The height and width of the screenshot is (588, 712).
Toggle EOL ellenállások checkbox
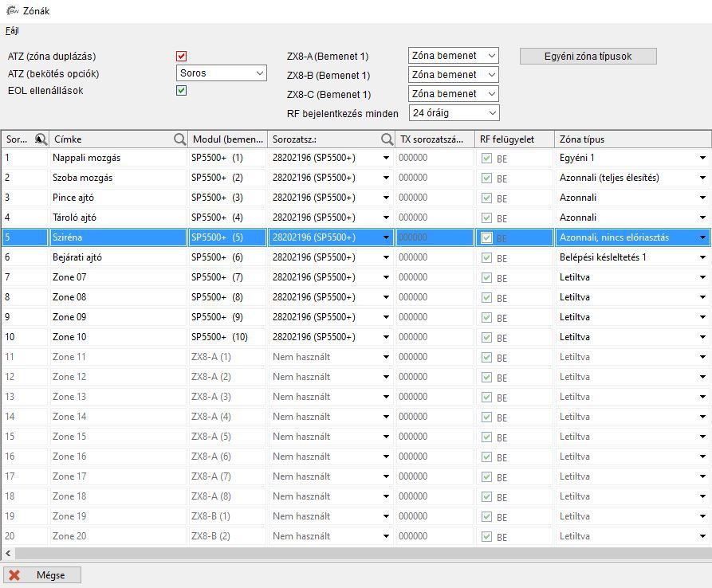tap(181, 90)
